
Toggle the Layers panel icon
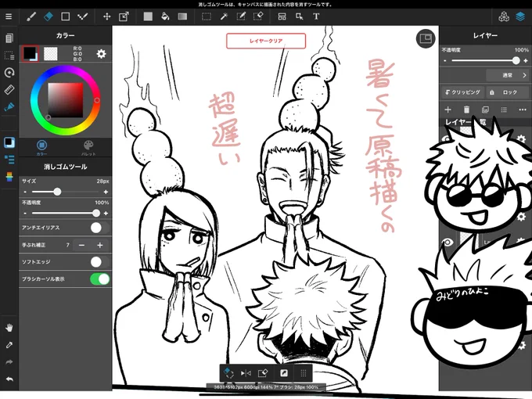[520, 16]
